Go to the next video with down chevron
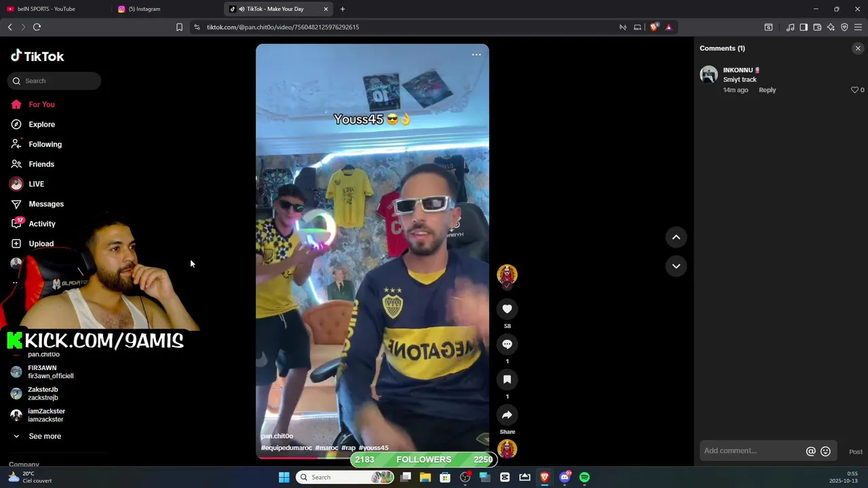This screenshot has height=488, width=868. [676, 266]
